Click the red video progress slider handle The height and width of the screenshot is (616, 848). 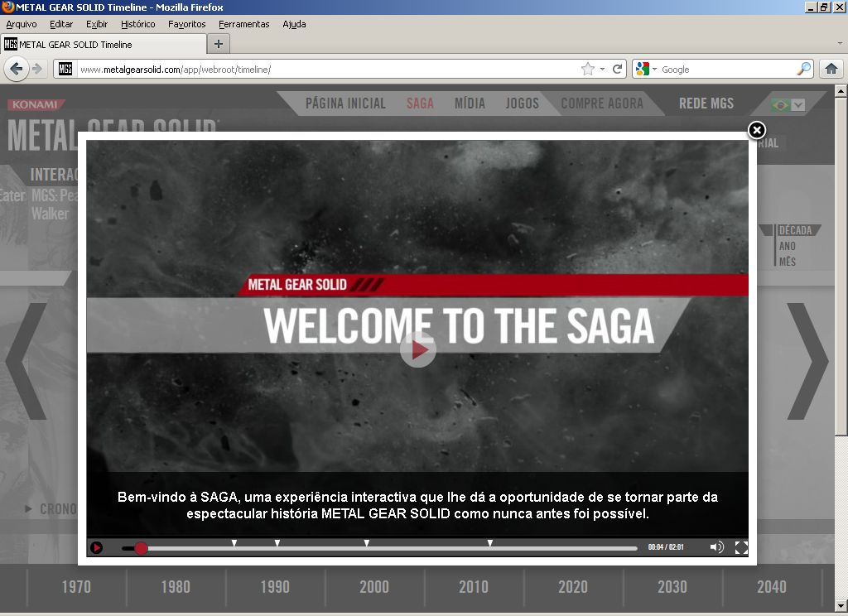[141, 548]
